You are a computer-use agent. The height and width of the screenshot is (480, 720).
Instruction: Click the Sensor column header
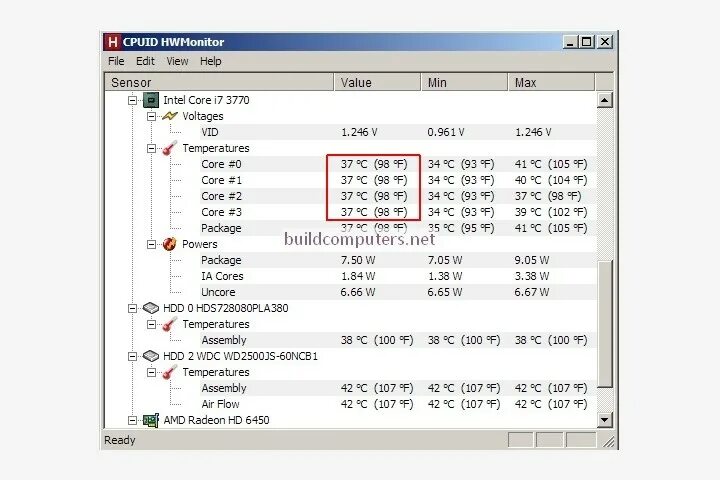click(x=219, y=82)
